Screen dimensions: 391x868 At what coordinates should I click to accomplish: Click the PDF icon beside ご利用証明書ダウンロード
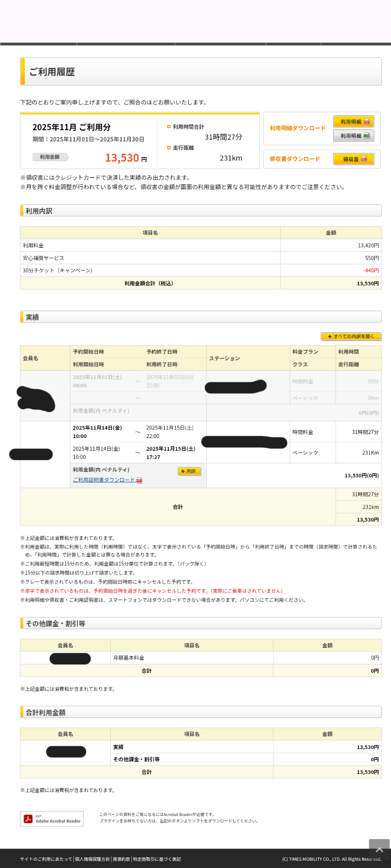point(139,480)
